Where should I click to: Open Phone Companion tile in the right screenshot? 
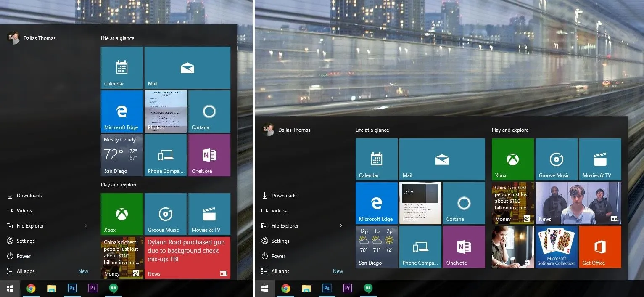coord(420,247)
